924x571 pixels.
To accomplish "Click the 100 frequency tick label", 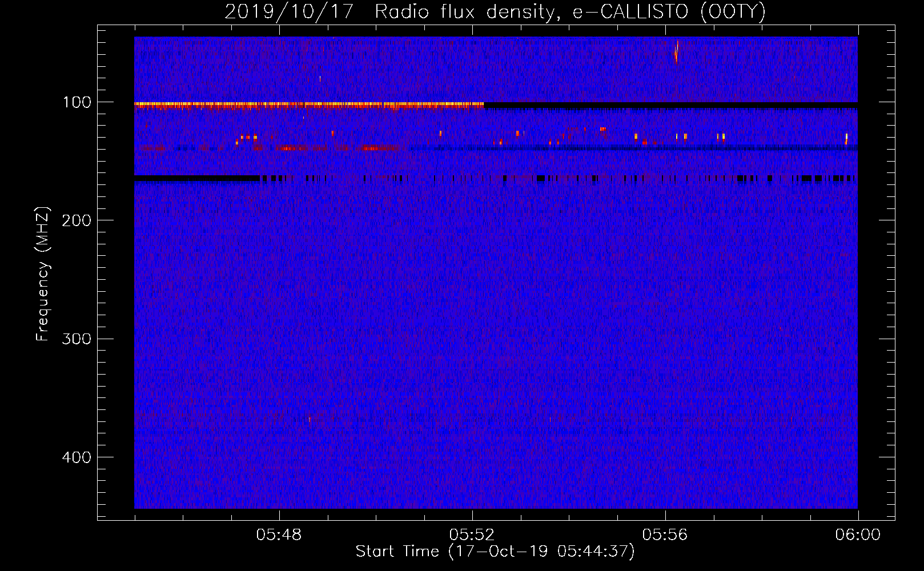I will pos(77,103).
